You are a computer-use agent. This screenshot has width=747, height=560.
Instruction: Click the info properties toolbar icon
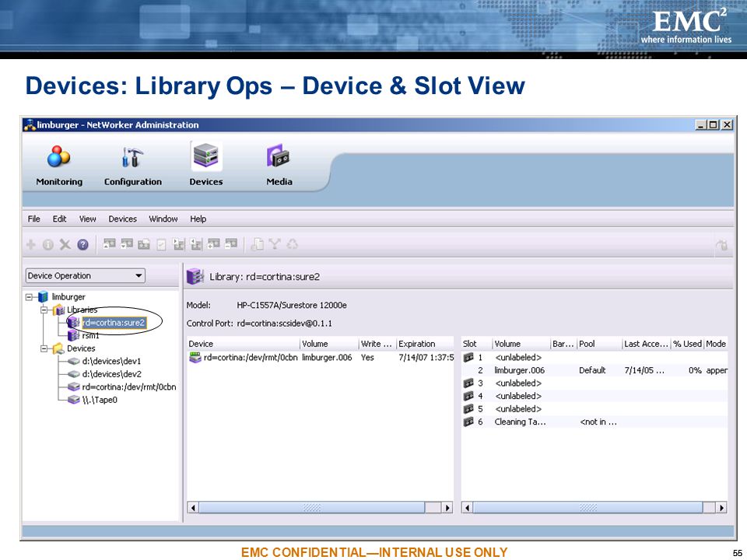pos(48,245)
